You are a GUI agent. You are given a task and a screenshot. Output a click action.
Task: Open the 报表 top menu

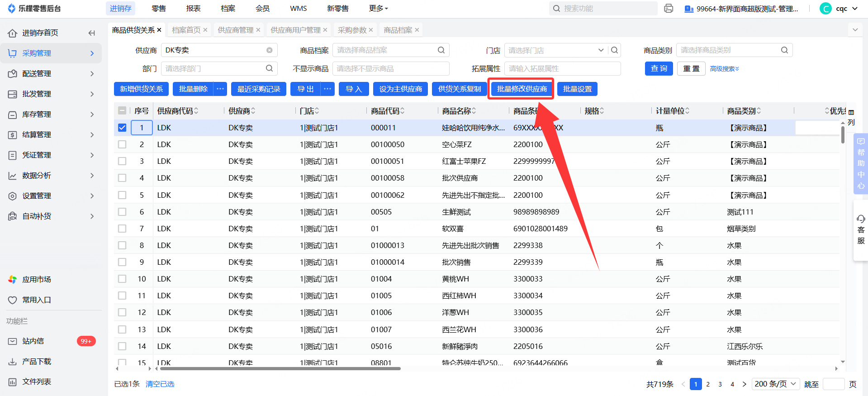193,9
